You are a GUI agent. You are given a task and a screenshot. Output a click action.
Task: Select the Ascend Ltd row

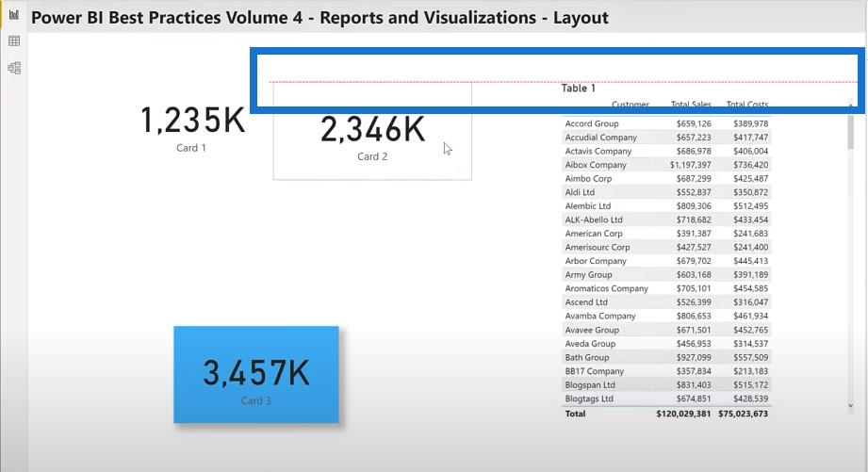(x=666, y=302)
